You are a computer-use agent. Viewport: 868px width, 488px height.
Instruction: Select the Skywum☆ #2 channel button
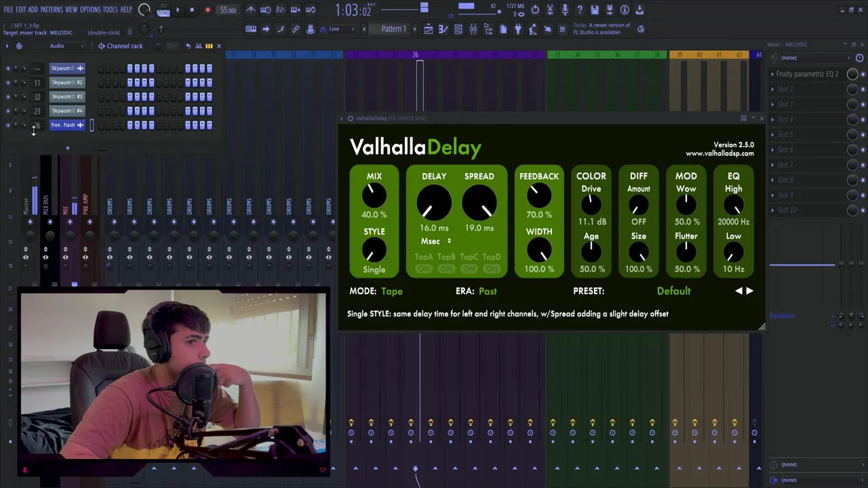pyautogui.click(x=67, y=82)
